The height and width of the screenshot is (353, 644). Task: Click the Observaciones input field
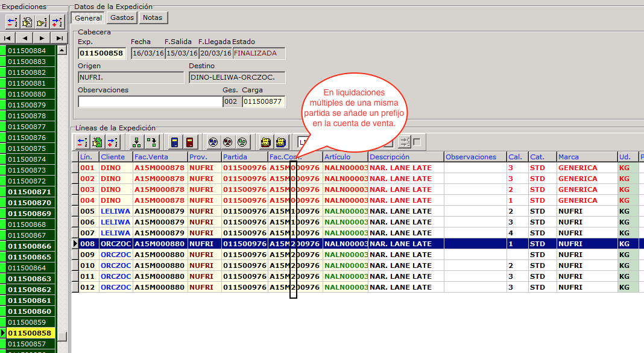click(150, 102)
